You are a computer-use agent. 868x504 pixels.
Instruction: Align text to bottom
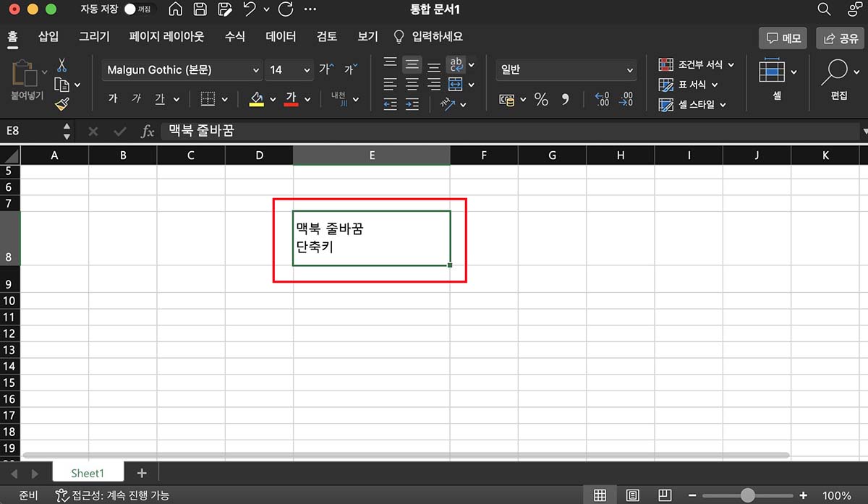pyautogui.click(x=434, y=67)
